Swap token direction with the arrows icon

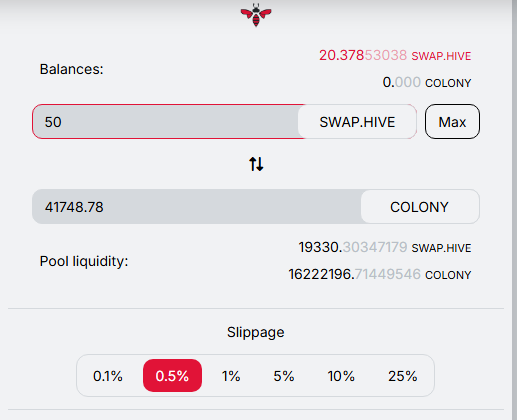[x=256, y=164]
